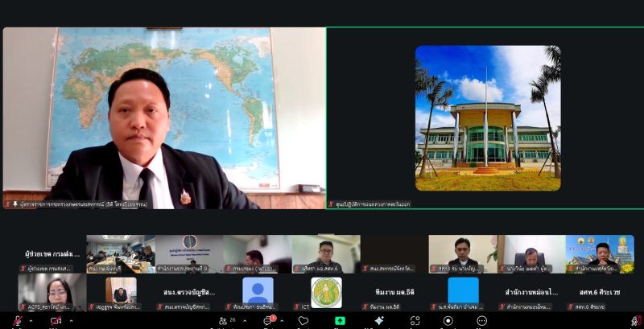
Task: Expand the video options arrow beside camera
Action: pyautogui.click(x=69, y=321)
